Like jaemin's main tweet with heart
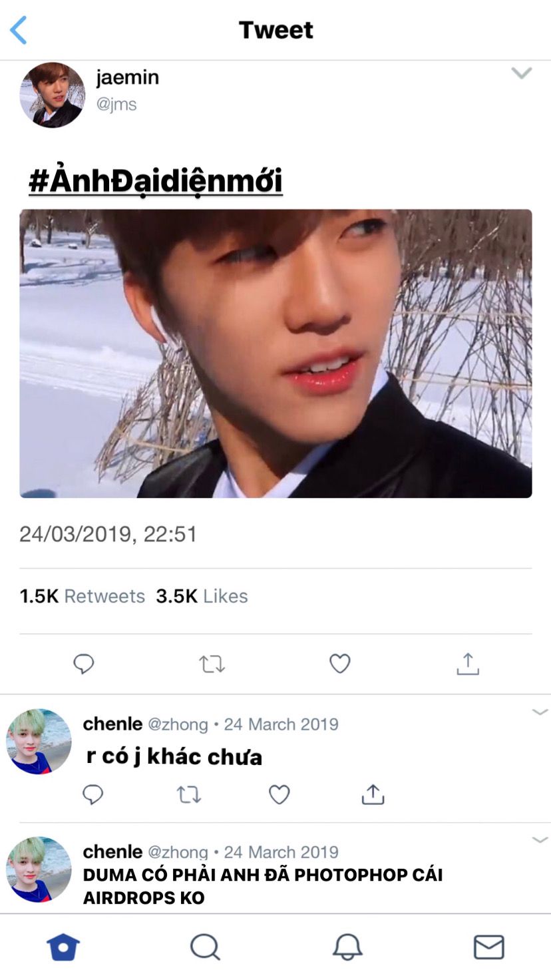Viewport: 551px width, 980px height. [340, 663]
